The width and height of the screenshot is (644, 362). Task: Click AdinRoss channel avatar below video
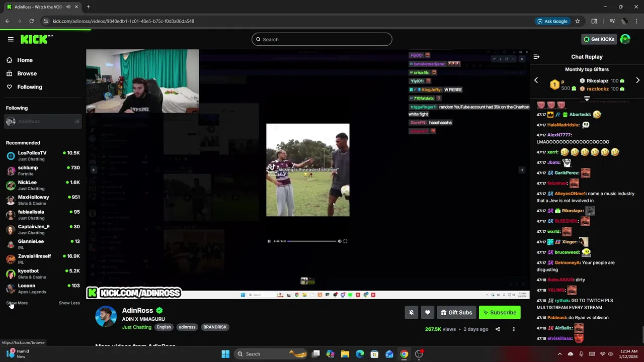tap(106, 316)
